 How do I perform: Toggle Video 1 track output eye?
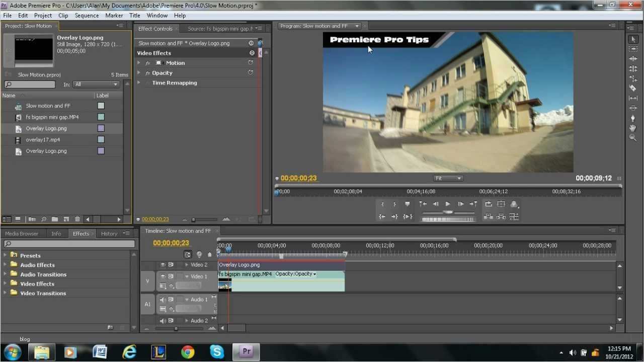pyautogui.click(x=163, y=277)
